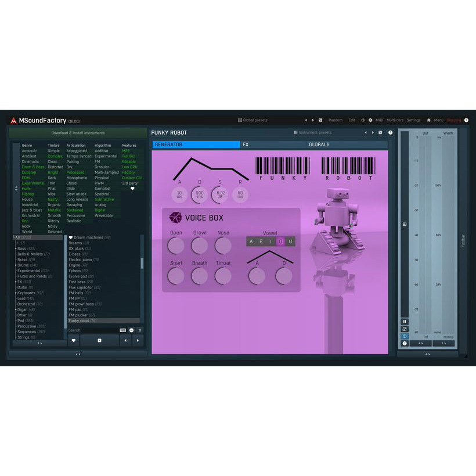This screenshot has height=476, width=476.
Task: Select vowel U
Action: tap(290, 241)
